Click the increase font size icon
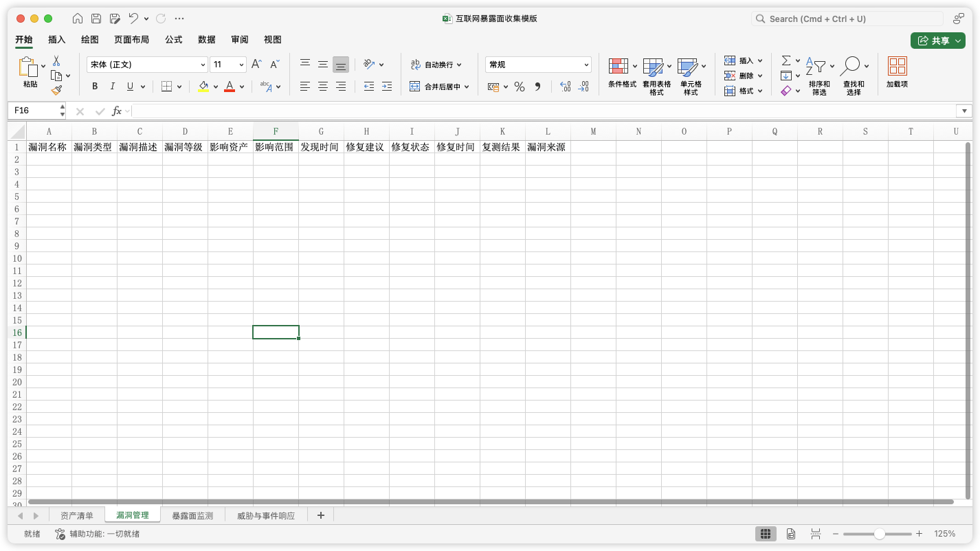980x551 pixels. pyautogui.click(x=256, y=65)
